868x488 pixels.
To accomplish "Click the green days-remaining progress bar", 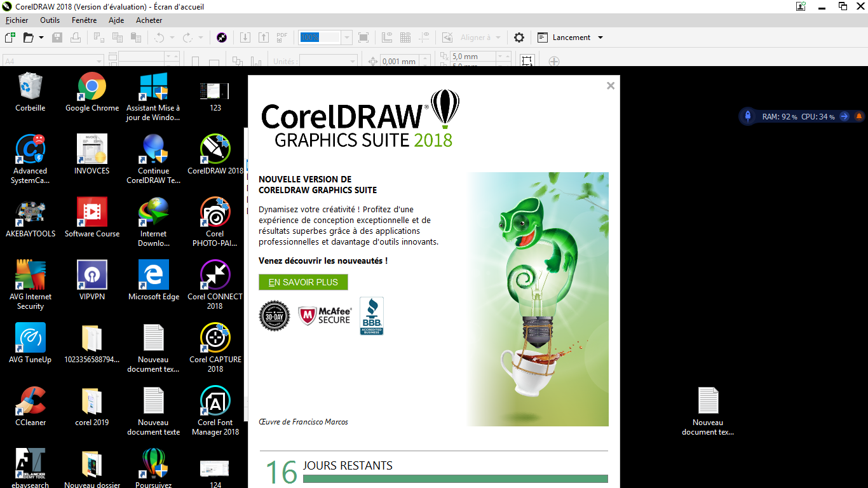I will point(455,479).
